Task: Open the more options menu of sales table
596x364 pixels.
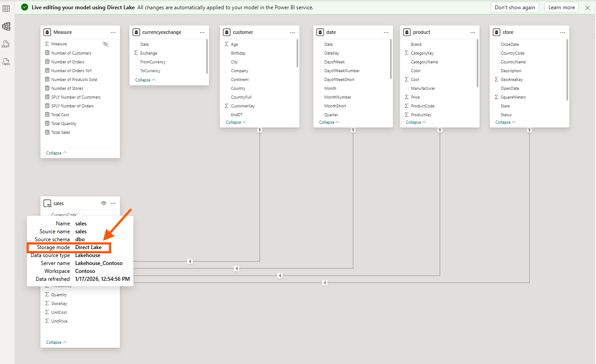Action: pos(113,203)
